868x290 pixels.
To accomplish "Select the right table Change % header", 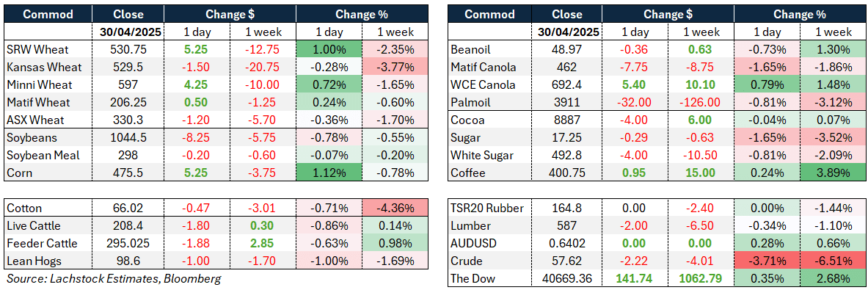I will tap(800, 15).
